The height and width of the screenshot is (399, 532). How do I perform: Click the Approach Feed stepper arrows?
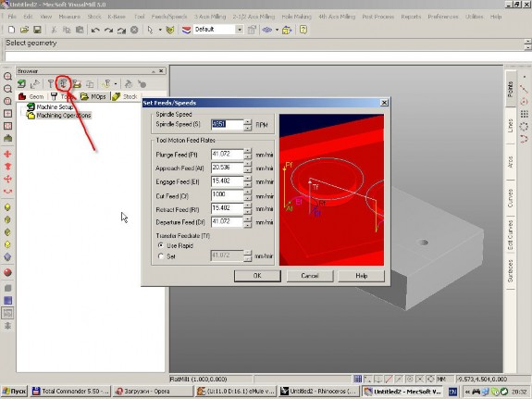point(248,168)
